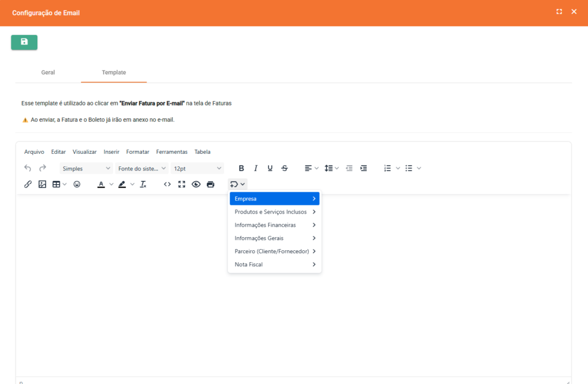Viewport: 588px width, 384px height.
Task: Open the font size 12pt dropdown
Action: click(197, 168)
